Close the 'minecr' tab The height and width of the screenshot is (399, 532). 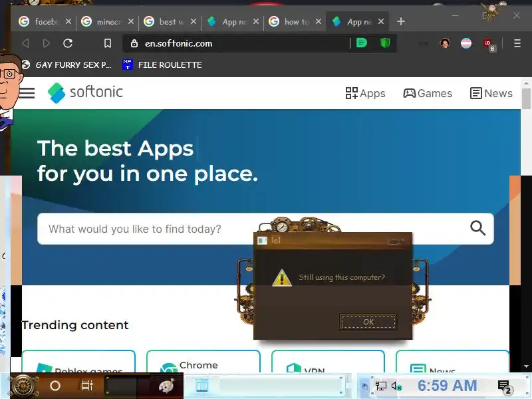[x=131, y=21]
